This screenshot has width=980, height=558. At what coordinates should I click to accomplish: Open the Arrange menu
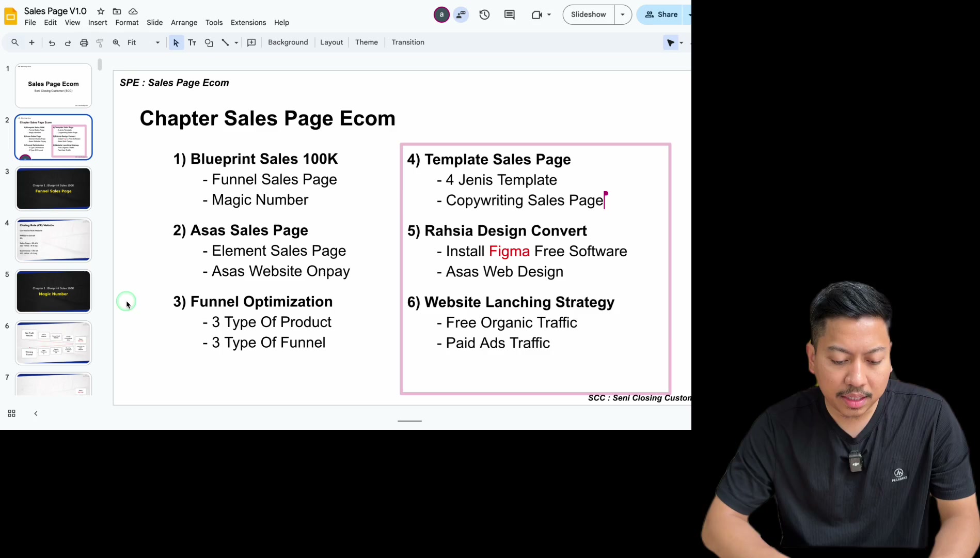click(184, 23)
